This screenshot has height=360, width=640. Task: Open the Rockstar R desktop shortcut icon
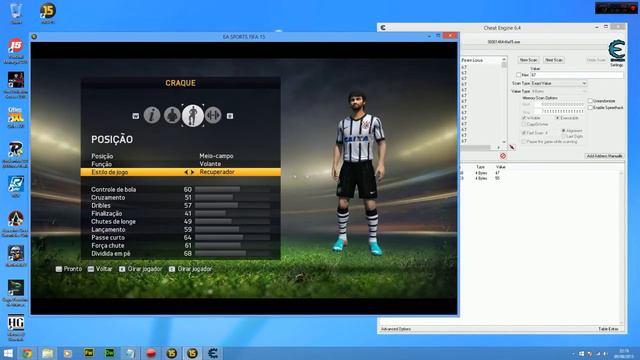tap(16, 154)
